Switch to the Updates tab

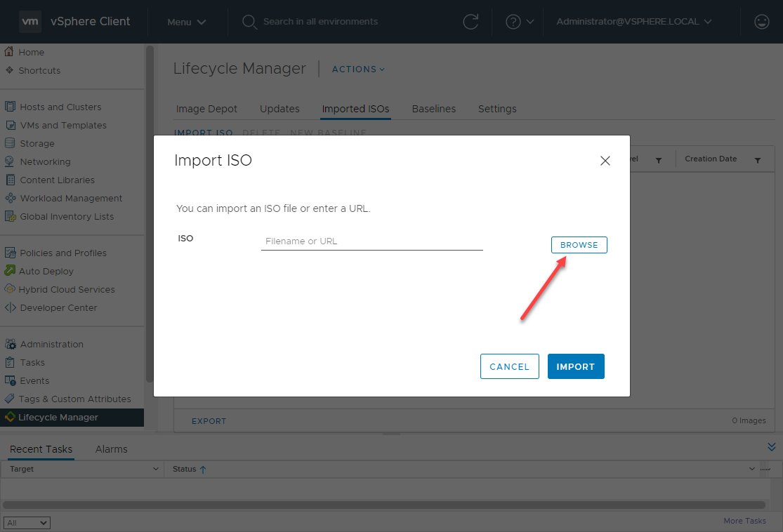pos(279,109)
